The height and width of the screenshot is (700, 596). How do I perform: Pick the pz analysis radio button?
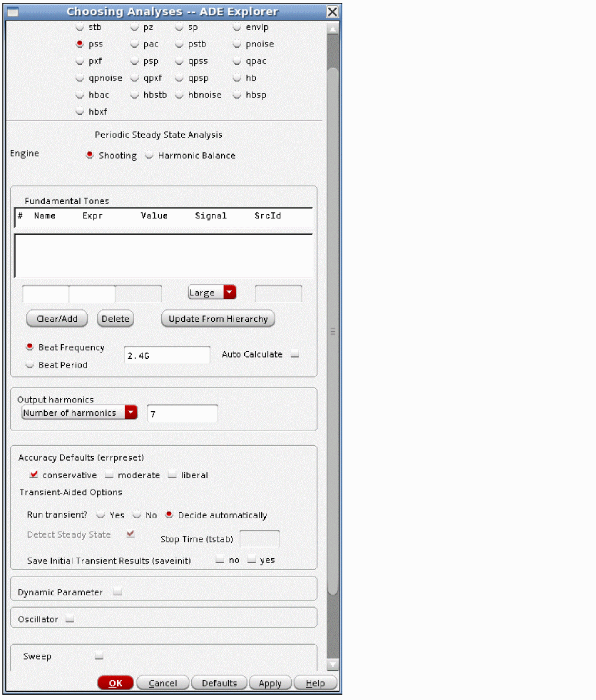[134, 27]
